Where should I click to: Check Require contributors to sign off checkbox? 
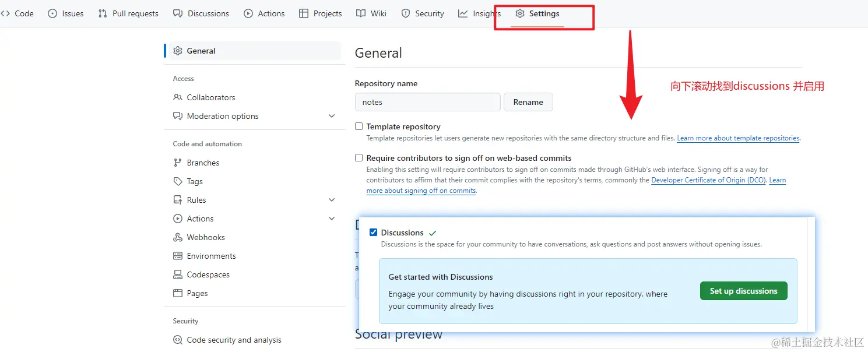359,158
